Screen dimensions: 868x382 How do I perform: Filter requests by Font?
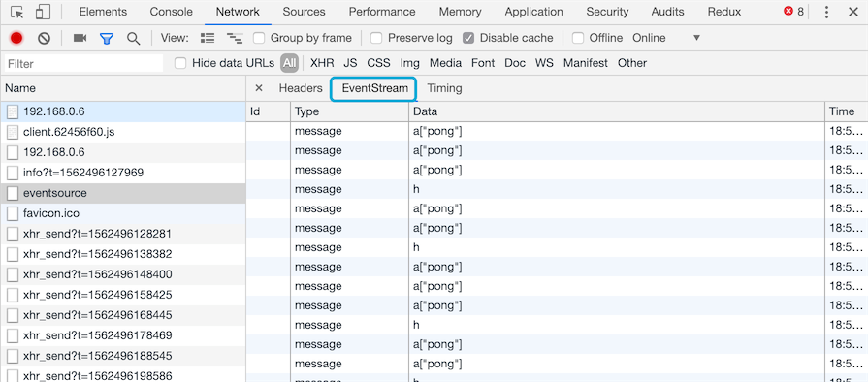click(483, 63)
